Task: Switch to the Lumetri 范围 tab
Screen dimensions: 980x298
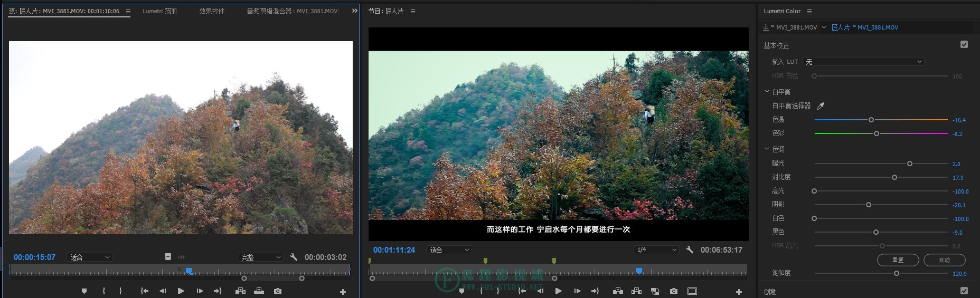Action: 159,11
